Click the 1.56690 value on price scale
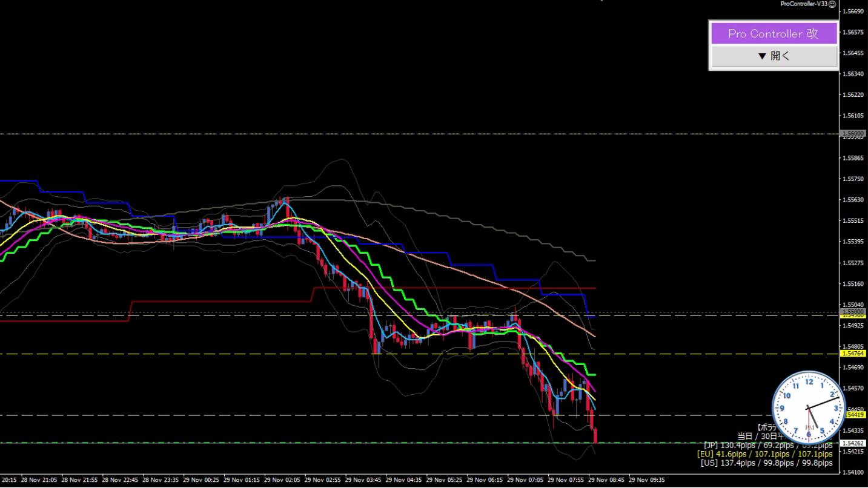 853,11
